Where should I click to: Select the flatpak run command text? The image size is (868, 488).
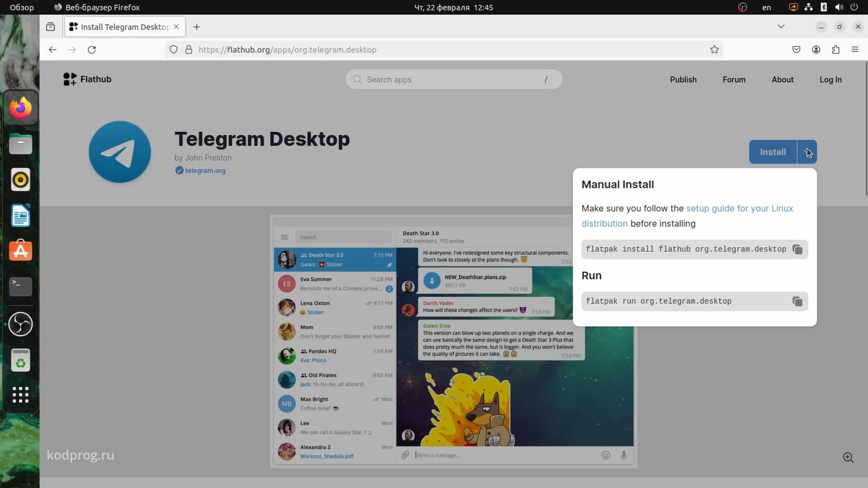[x=658, y=301]
